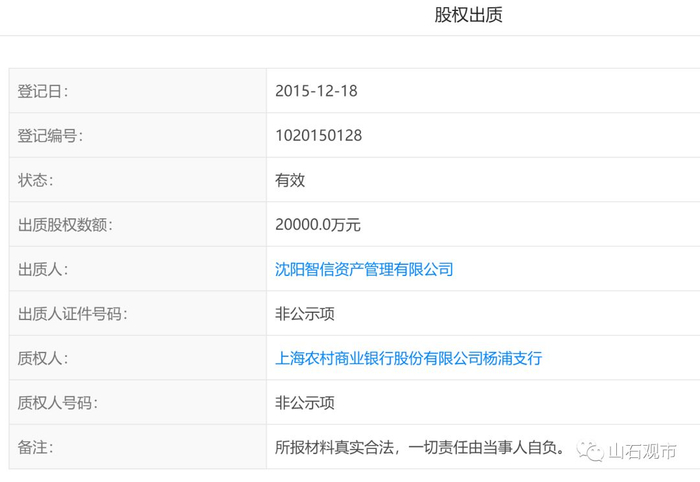
Task: Open the 沈阳智信资产管理有限公司 pledgor link
Action: point(364,269)
